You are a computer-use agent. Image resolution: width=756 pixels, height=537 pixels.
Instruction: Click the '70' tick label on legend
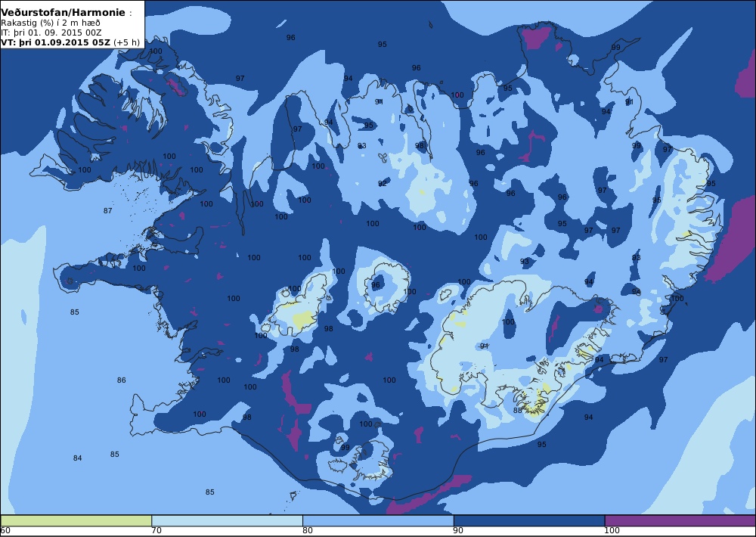[156, 531]
